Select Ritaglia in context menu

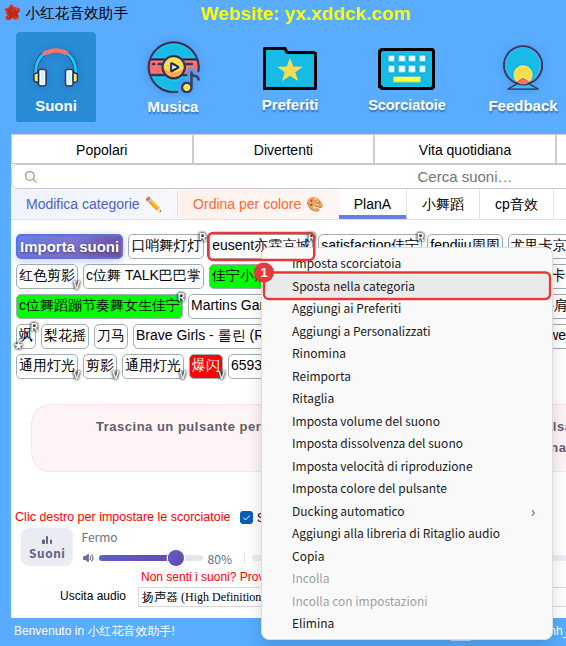point(407,398)
